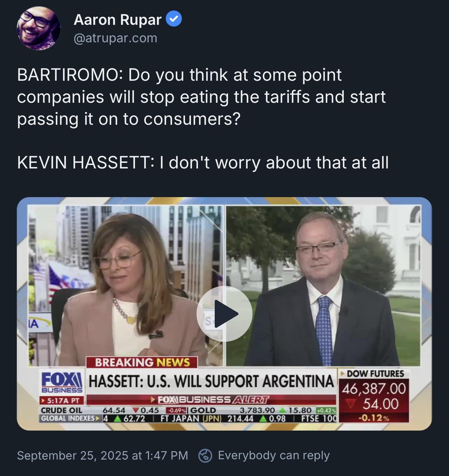This screenshot has height=476, width=449.
Task: Click the right video panel showing Hassett
Action: coord(323,286)
